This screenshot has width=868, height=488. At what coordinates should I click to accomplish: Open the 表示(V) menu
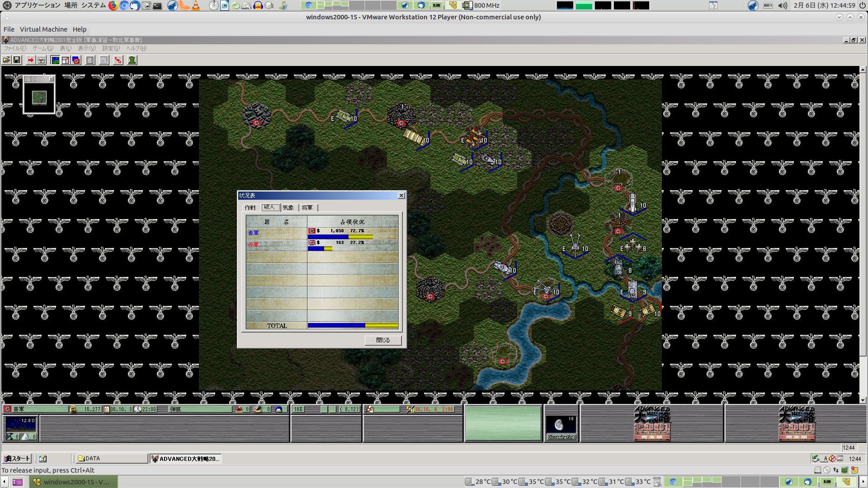tap(86, 48)
